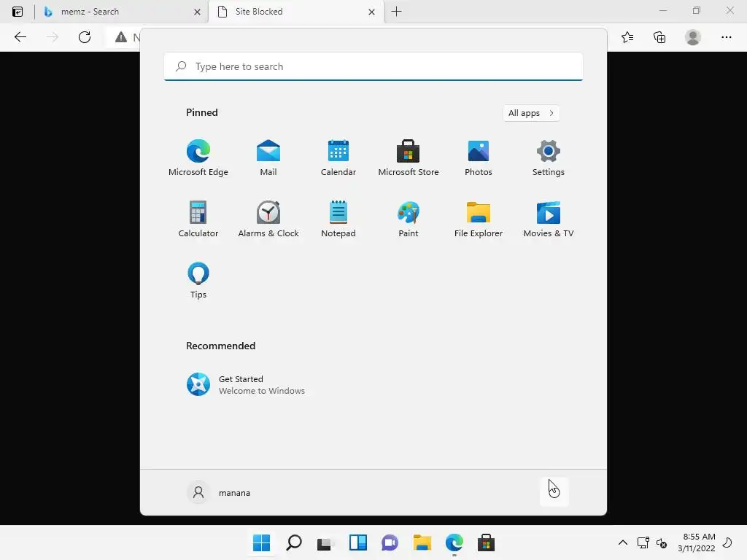Click the Not secure warning icon
Screen dimensions: 747x560
pyautogui.click(x=121, y=37)
